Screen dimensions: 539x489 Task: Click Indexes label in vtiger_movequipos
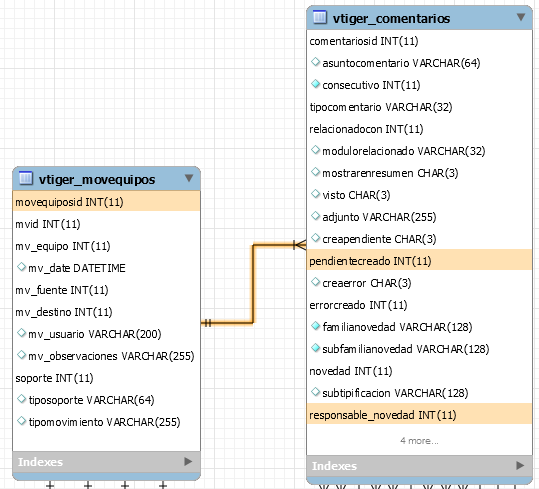pos(40,462)
